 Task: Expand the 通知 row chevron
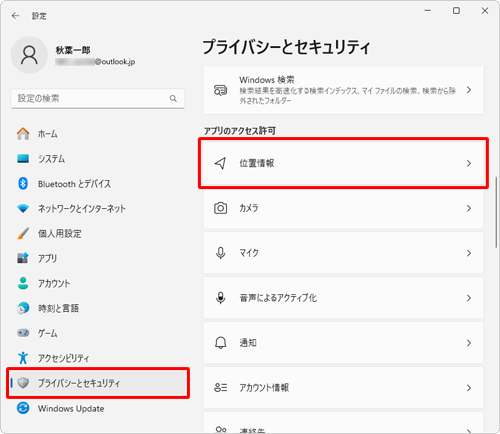point(469,343)
